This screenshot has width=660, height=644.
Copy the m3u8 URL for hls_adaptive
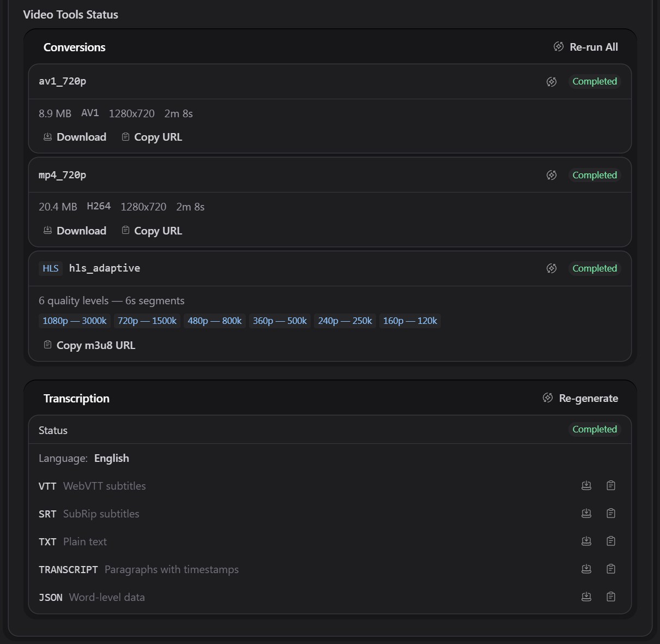click(89, 345)
